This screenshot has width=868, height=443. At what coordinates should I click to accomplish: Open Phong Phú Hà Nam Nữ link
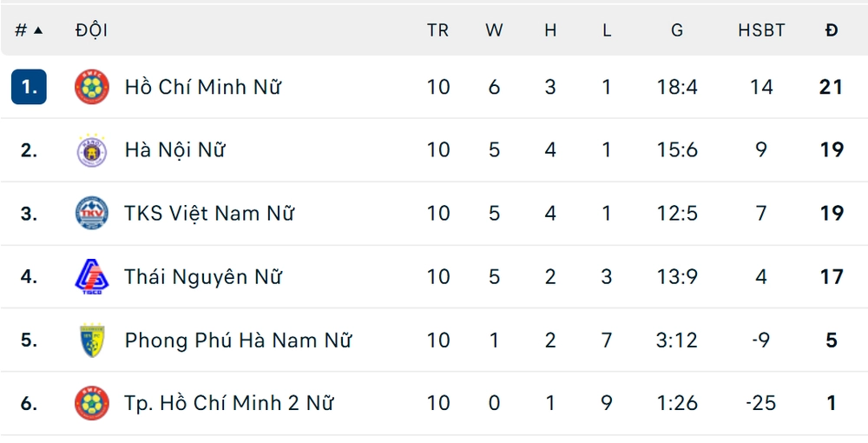[238, 341]
